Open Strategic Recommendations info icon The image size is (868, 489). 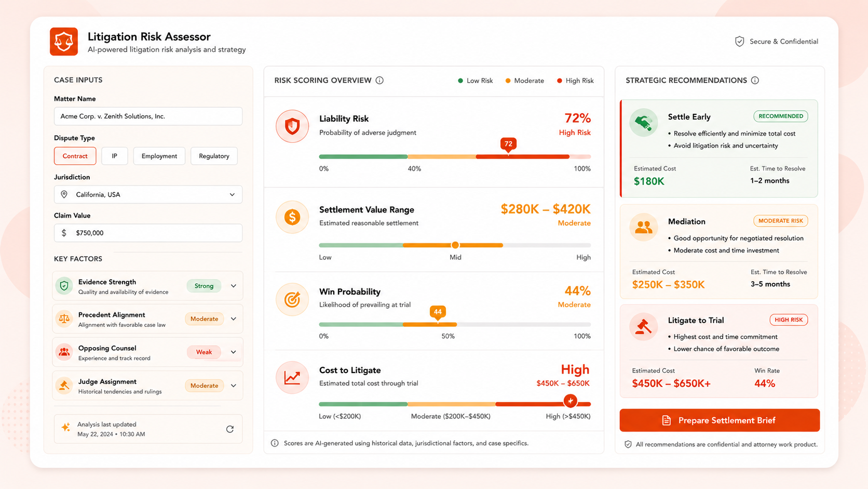755,81
